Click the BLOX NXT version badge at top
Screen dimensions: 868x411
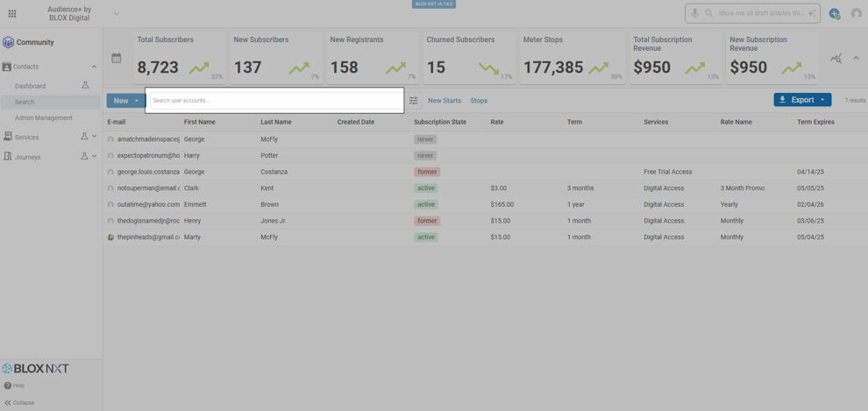pos(433,4)
